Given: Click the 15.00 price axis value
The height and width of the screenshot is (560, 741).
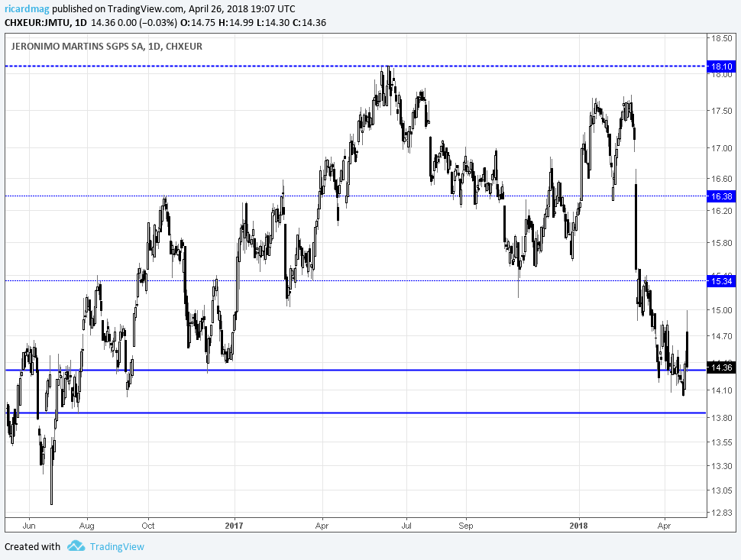Looking at the screenshot, I should click(x=722, y=310).
